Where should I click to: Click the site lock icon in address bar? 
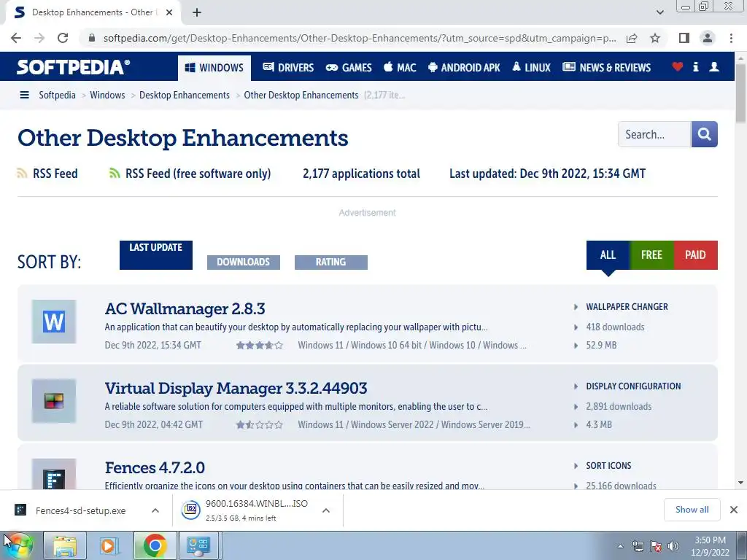click(92, 38)
